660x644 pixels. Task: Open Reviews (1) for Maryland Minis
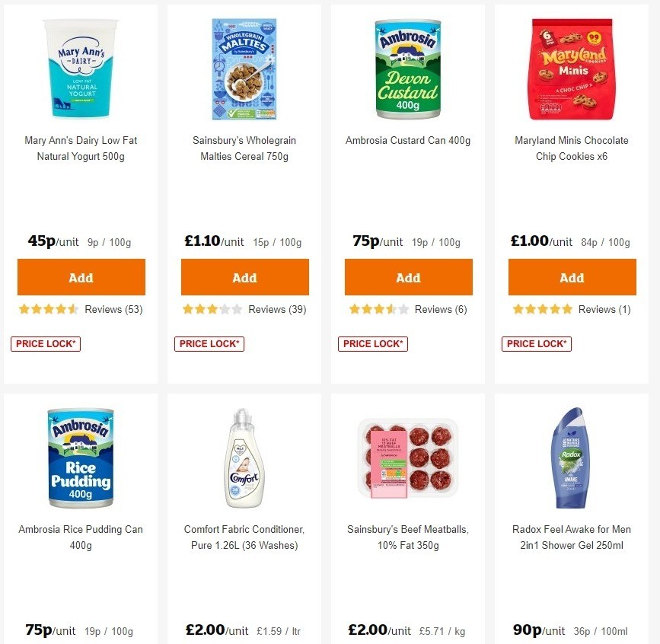(604, 309)
